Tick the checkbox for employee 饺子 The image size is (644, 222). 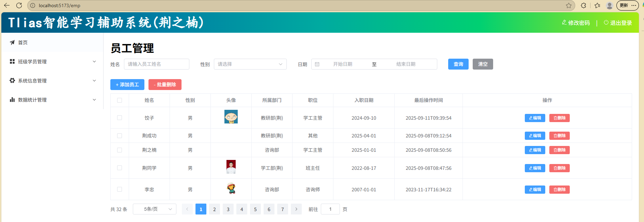[120, 118]
